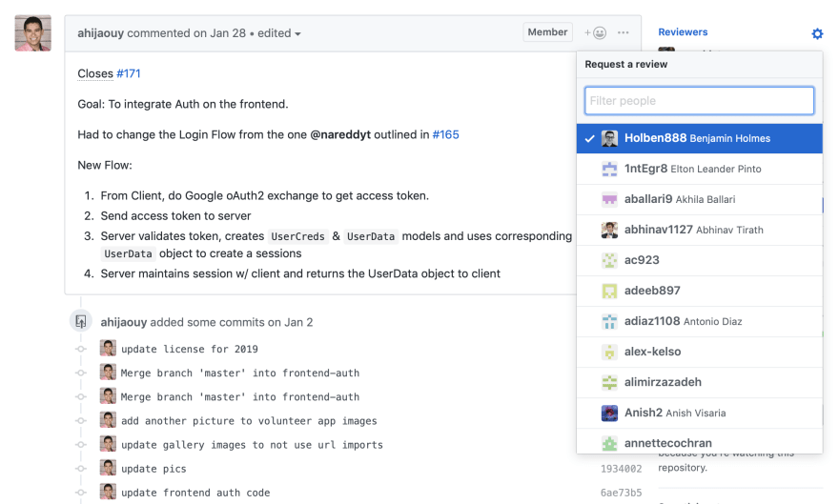Screen dimensions: 839x504
Task: Open first 'Merge branch master into frontend-auth' commit
Action: click(x=240, y=373)
